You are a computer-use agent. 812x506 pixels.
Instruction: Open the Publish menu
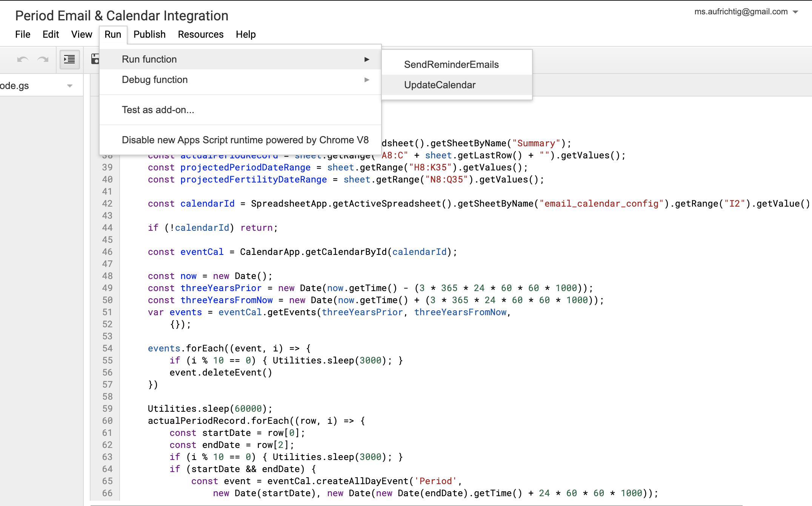point(149,34)
